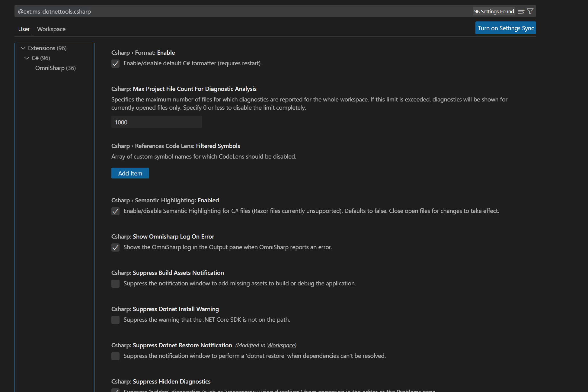The height and width of the screenshot is (392, 588).
Task: Uncheck Show Omnisharp Log On Error
Action: pyautogui.click(x=115, y=247)
